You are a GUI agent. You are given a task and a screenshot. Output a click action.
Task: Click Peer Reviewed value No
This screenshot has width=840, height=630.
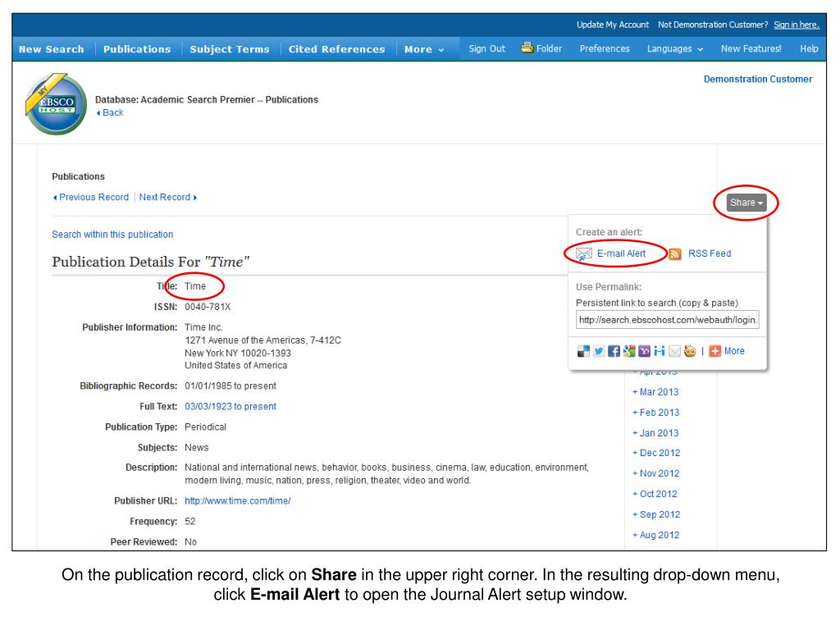[x=190, y=542]
